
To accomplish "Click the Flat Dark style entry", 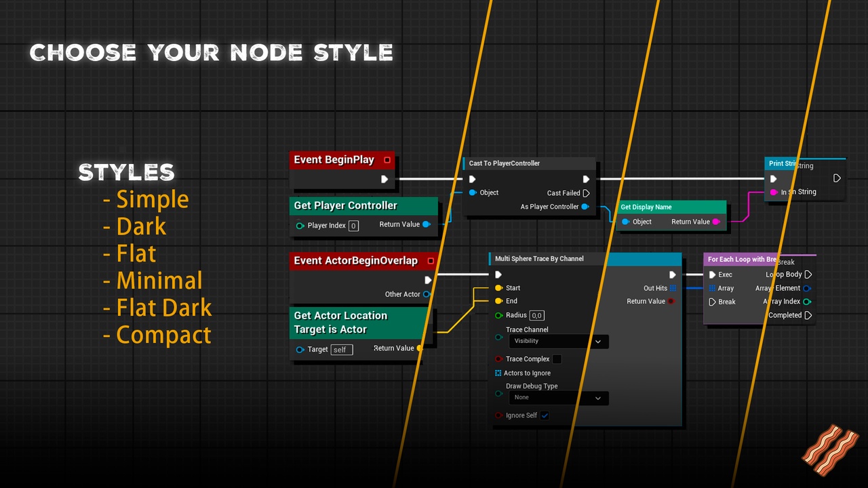I will pyautogui.click(x=164, y=308).
